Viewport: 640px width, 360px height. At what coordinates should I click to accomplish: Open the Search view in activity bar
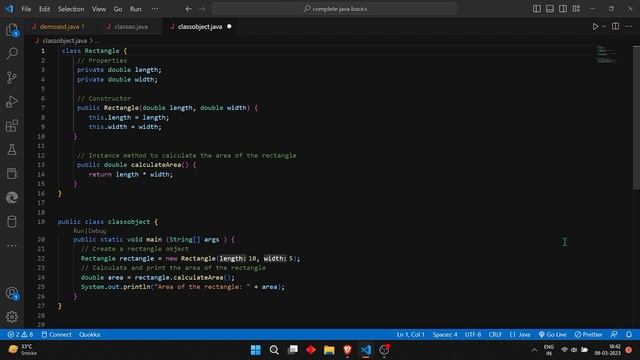tap(12, 53)
